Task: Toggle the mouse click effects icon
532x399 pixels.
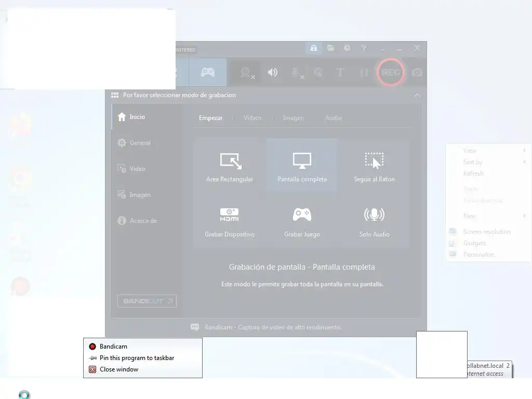Action: click(318, 72)
